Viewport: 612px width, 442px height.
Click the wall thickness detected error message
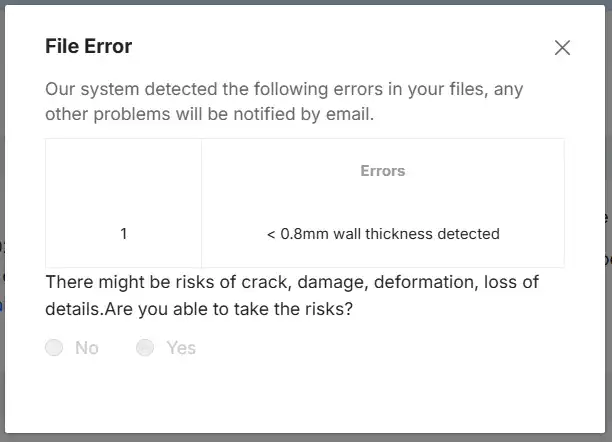[382, 234]
